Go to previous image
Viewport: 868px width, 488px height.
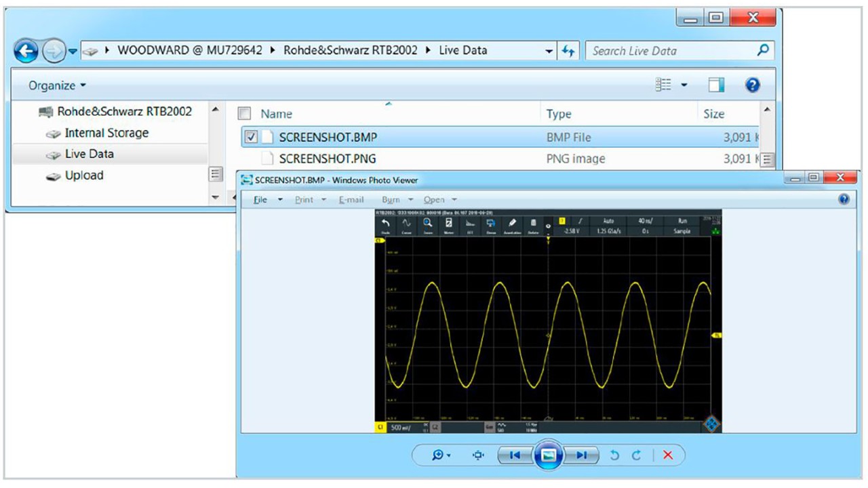(514, 455)
